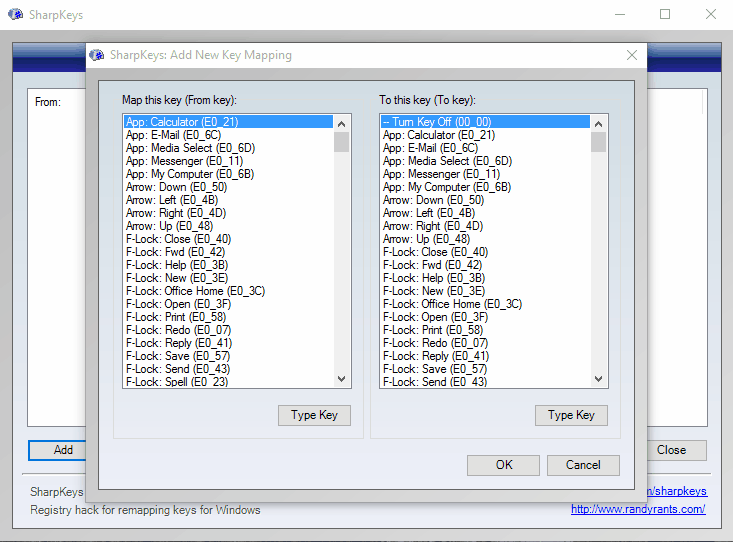Select App: My Computer in To key list
The height and width of the screenshot is (542, 733).
(486, 187)
